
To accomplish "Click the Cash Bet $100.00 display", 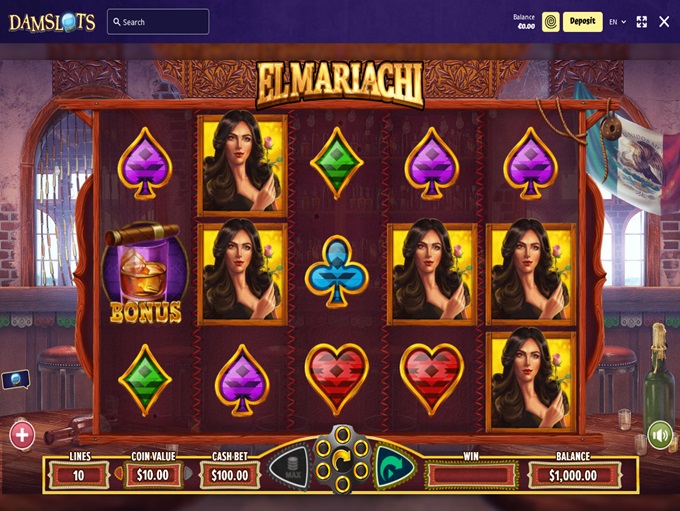I will 230,475.
